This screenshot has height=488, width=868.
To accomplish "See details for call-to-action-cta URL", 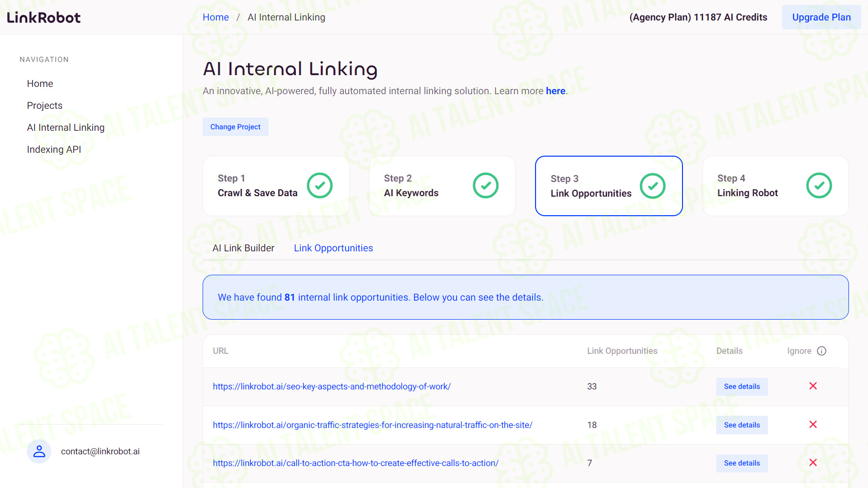I will (x=742, y=463).
